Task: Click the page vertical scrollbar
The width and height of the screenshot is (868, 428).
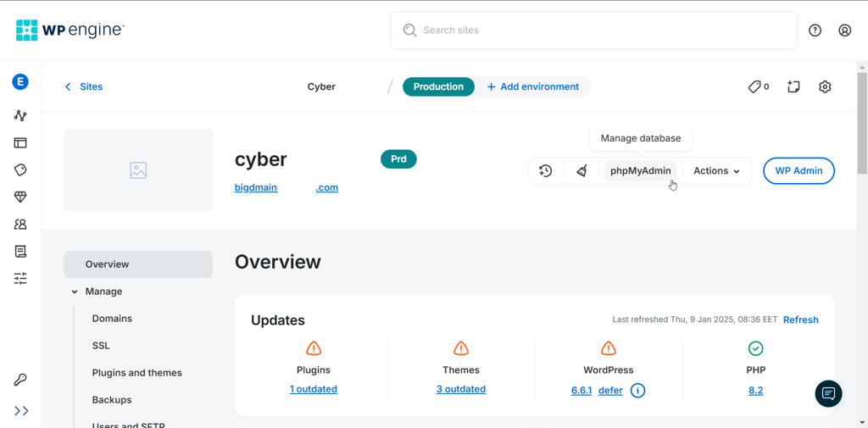Action: point(862,123)
